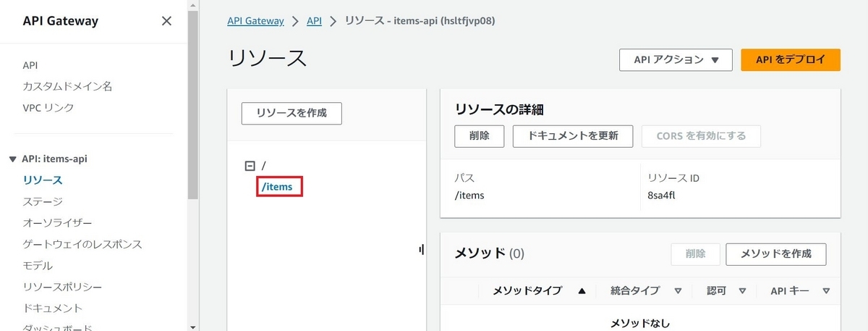Image resolution: width=868 pixels, height=331 pixels.
Task: Click the ドキュメントを更新 button
Action: click(573, 136)
